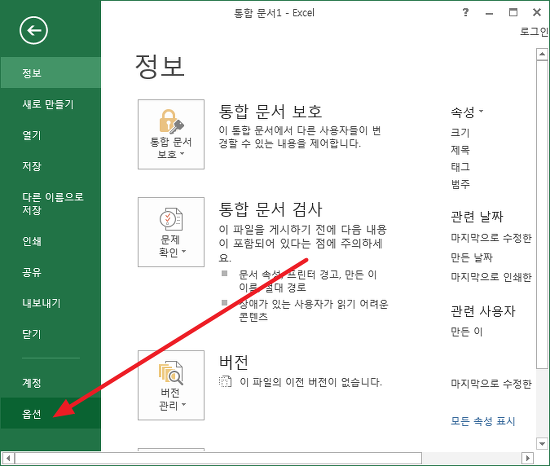550x466 pixels.
Task: Open the 공유 menu item
Action: click(51, 272)
